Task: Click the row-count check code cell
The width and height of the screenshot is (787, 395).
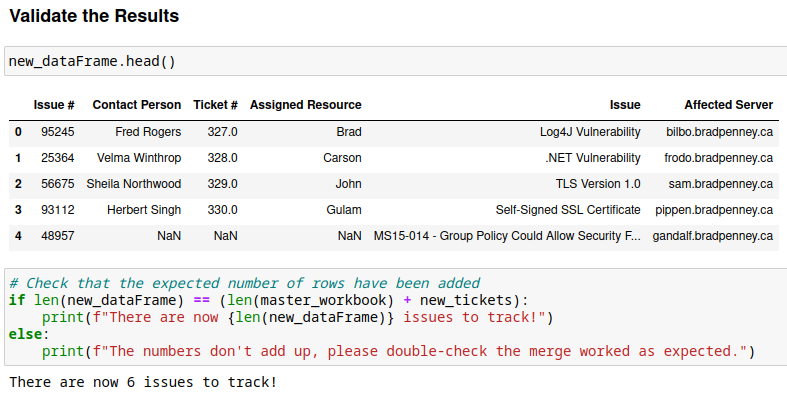Action: [x=396, y=317]
